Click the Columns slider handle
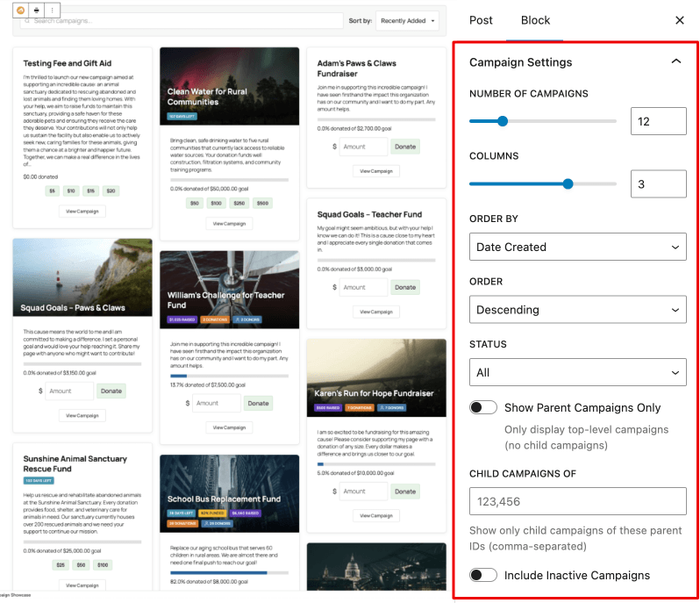The height and width of the screenshot is (603, 700). pos(568,183)
